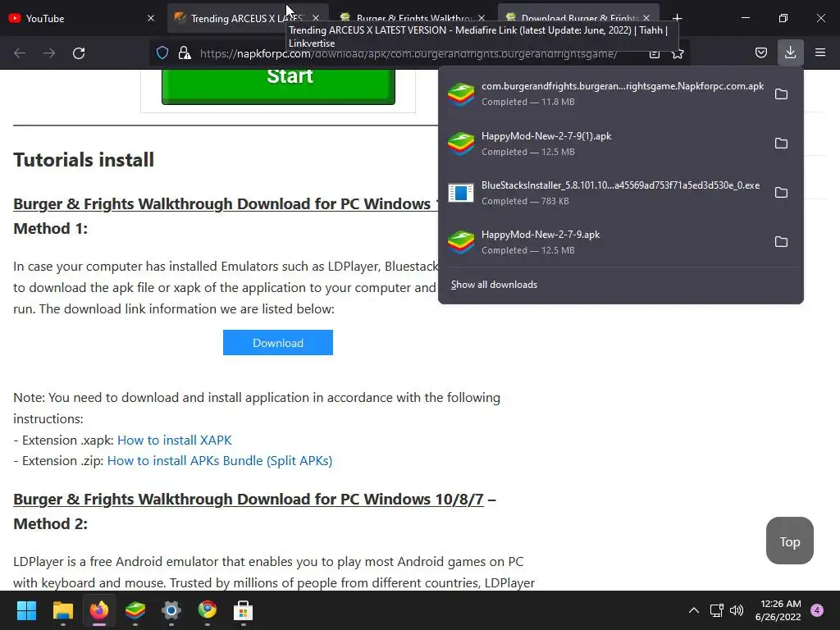
Task: Close the Burger & Frights Walkthrough tab
Action: (482, 18)
